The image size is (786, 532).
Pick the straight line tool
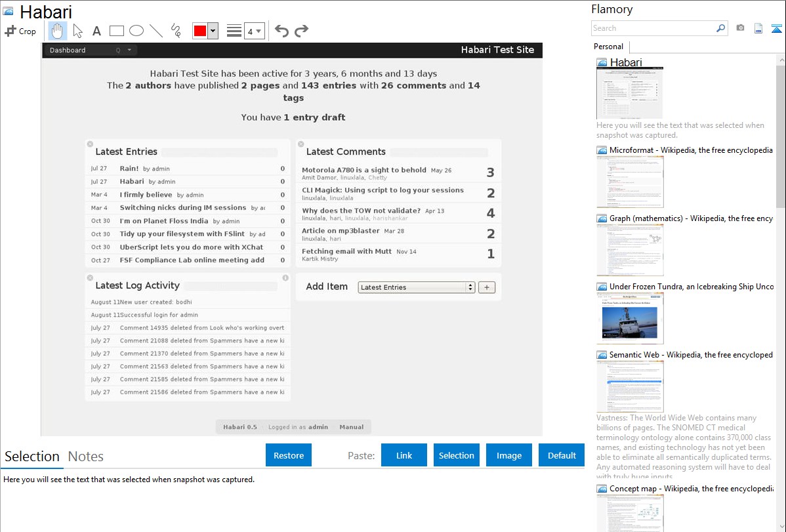pyautogui.click(x=156, y=31)
